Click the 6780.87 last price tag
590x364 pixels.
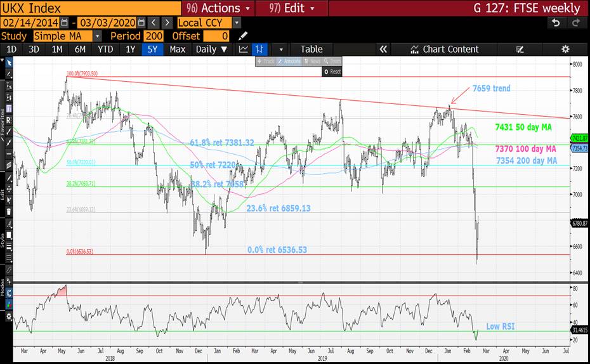pos(579,223)
